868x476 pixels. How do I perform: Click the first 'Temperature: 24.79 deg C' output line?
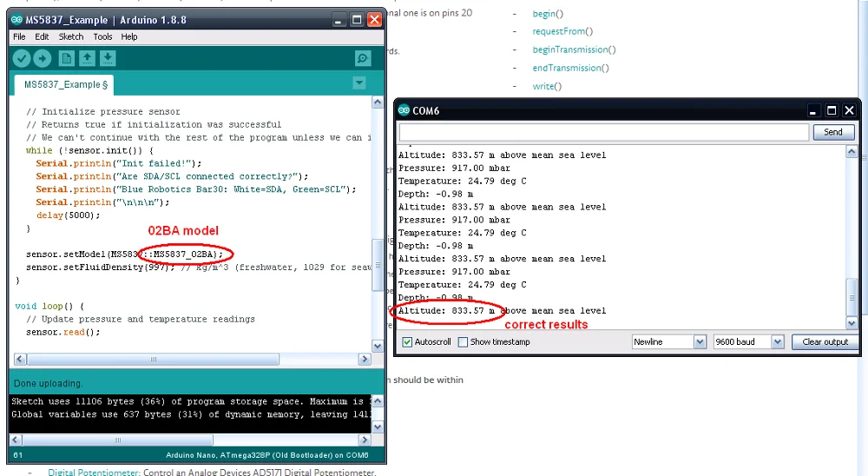point(463,181)
